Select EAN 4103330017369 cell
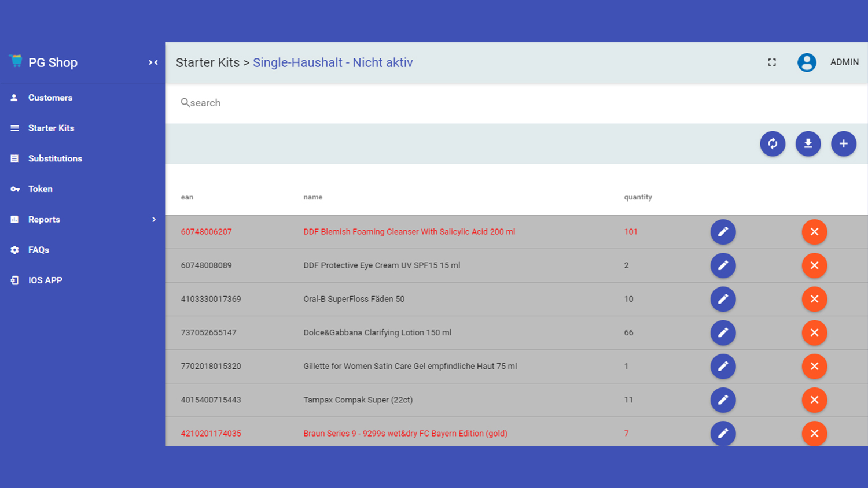Screen dimensions: 868x488 click(211, 299)
